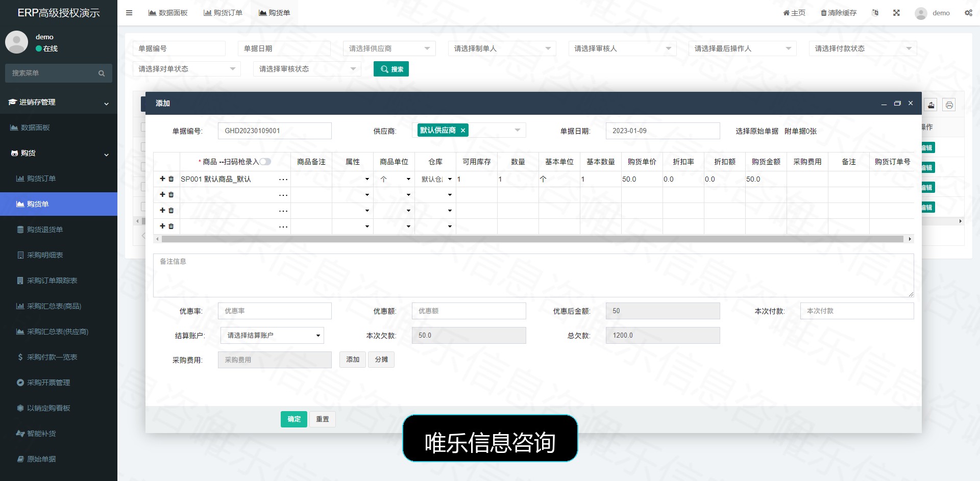The height and width of the screenshot is (481, 980).
Task: Open the language translate icon
Action: click(875, 13)
